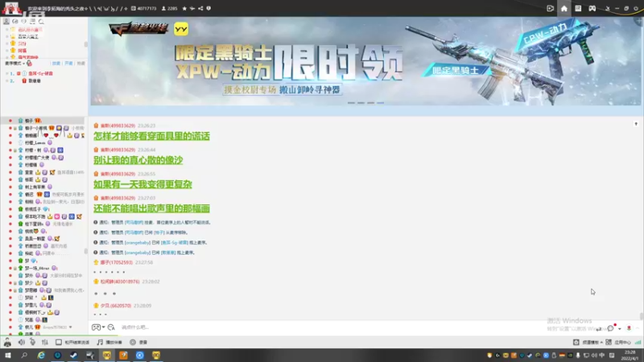Viewport: 644px width, 362px height.
Task: Click the search icon in sidebar toolbar
Action: (x=41, y=22)
